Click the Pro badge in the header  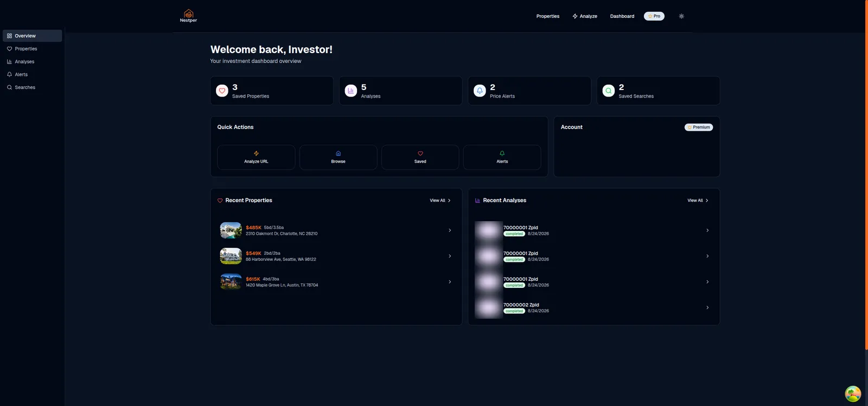click(x=654, y=16)
